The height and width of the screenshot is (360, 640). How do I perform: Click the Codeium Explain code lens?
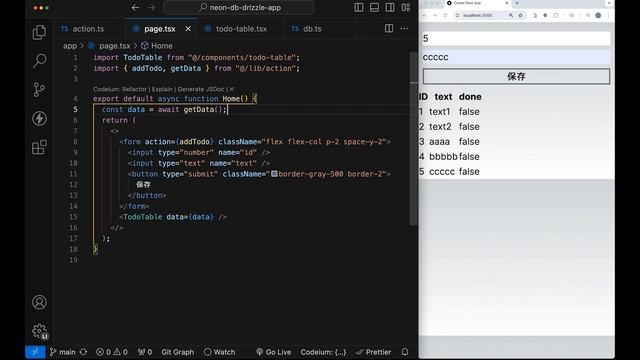tap(162, 89)
